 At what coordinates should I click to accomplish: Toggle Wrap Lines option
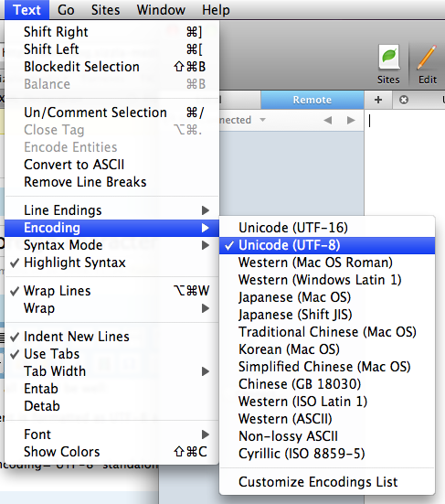111,291
